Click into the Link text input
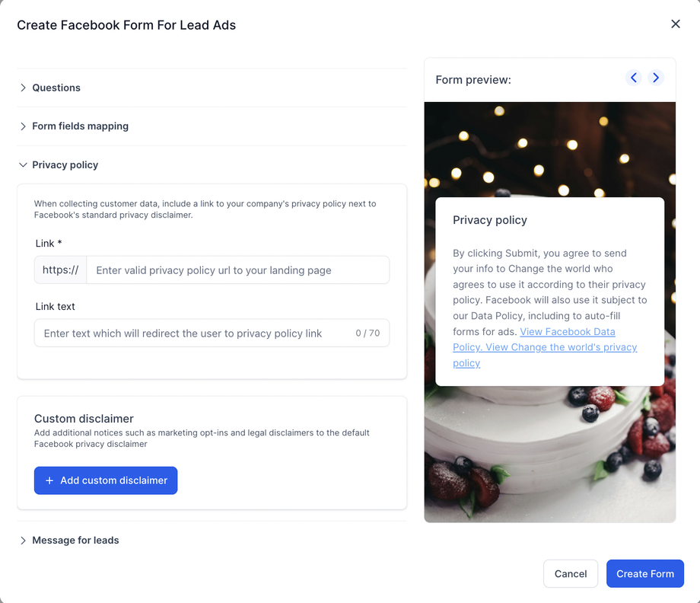This screenshot has height=603, width=700. pyautogui.click(x=190, y=333)
